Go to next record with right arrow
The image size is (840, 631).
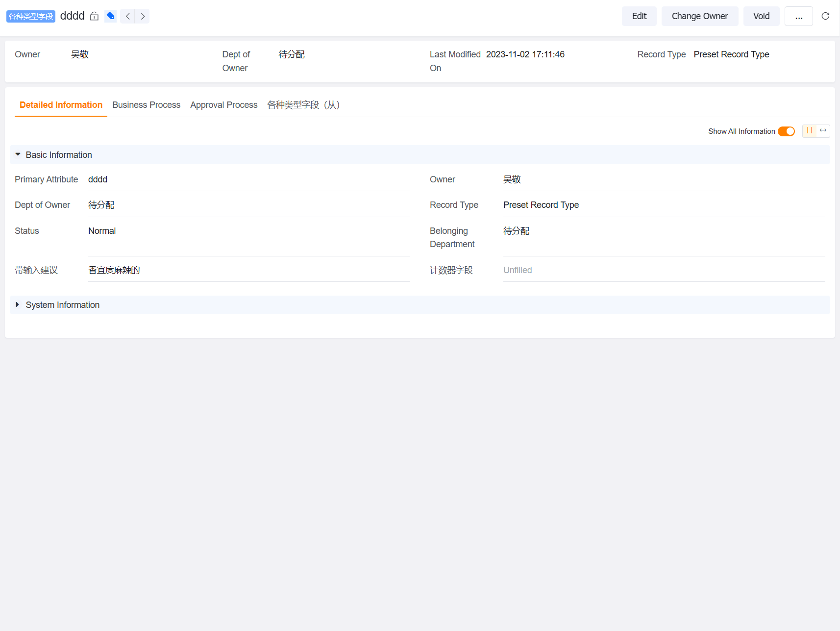(x=143, y=16)
